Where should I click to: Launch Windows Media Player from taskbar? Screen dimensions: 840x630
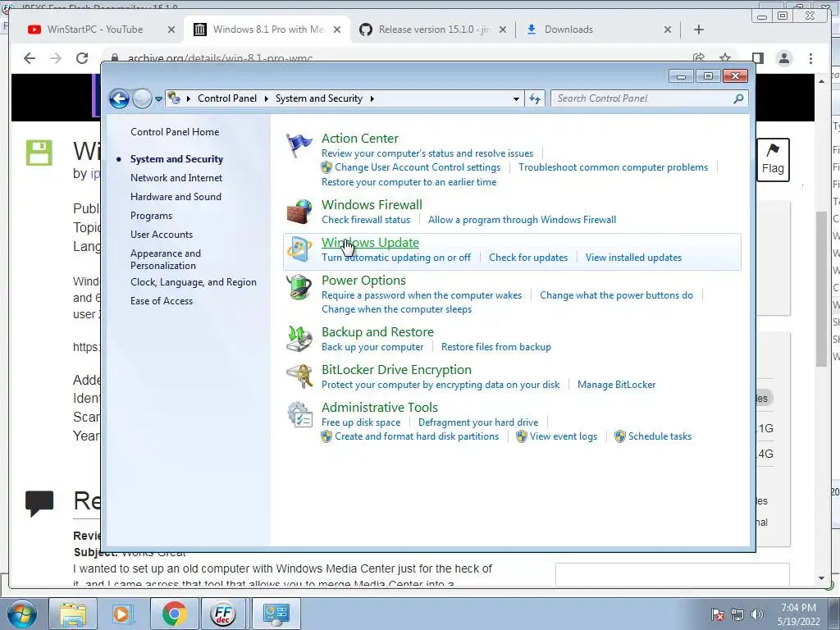pyautogui.click(x=122, y=614)
